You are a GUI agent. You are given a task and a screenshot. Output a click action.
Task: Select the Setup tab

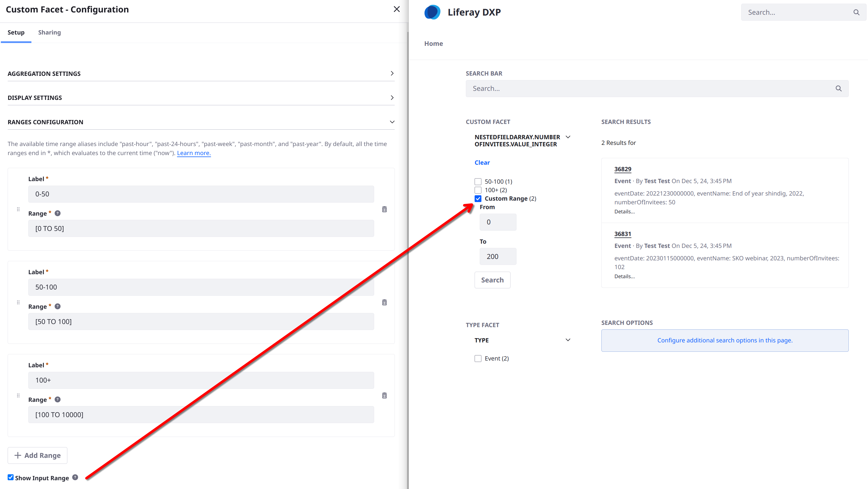(16, 32)
